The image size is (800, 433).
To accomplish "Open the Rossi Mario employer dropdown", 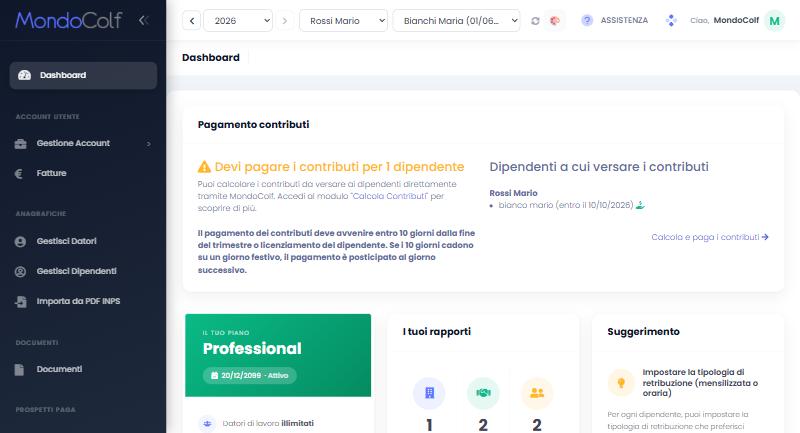I will click(x=343, y=21).
